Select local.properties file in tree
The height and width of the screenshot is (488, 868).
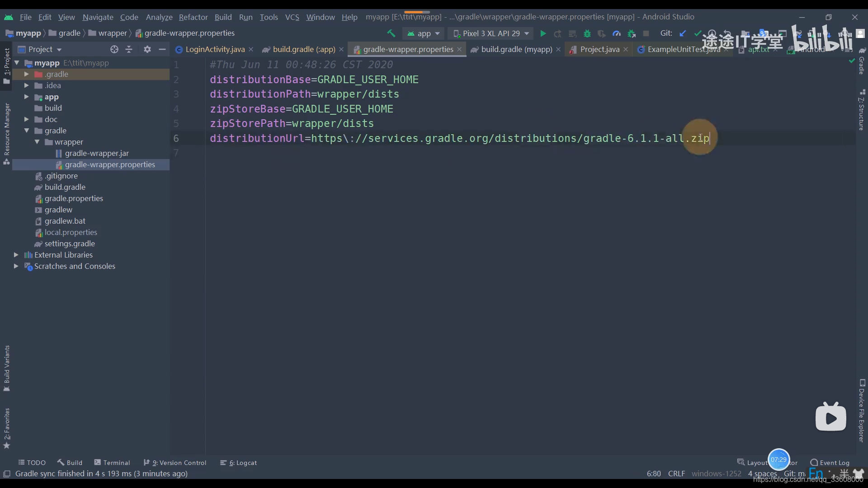[71, 232]
